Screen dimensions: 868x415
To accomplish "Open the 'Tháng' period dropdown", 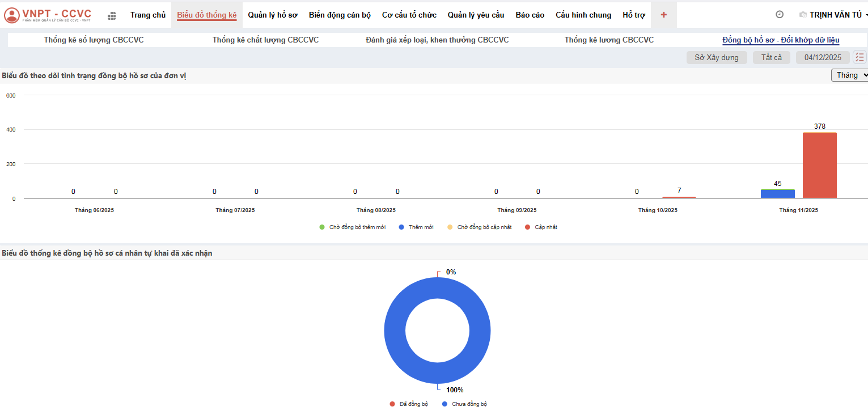I will tap(849, 75).
